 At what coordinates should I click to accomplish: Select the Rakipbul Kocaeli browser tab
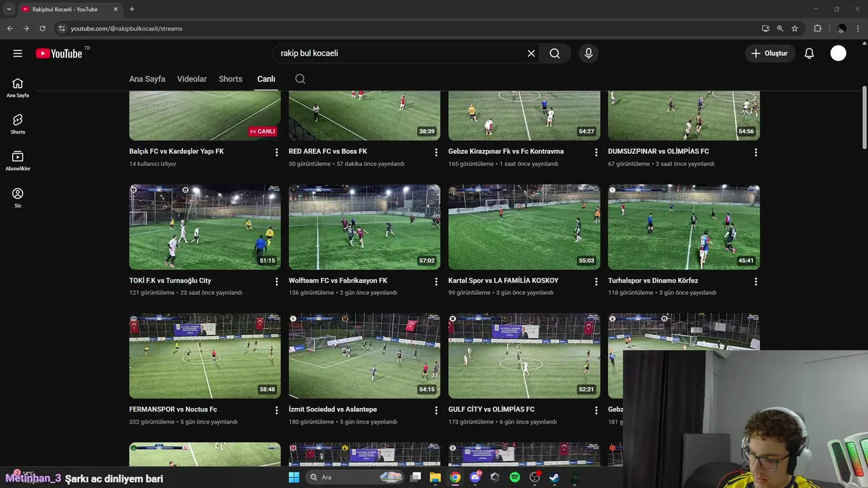point(69,9)
